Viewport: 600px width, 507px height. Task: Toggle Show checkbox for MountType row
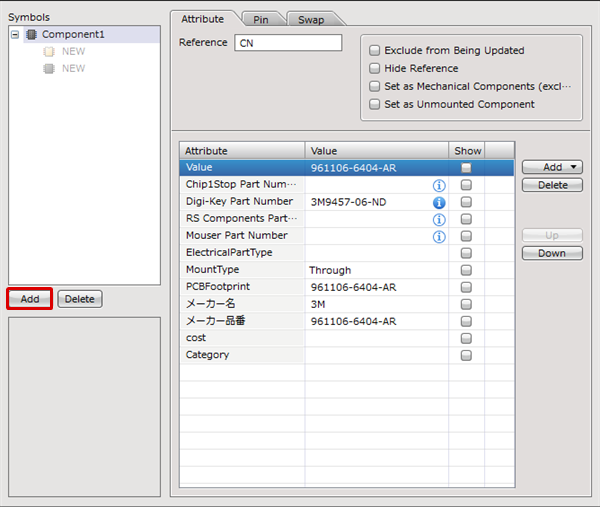[466, 270]
